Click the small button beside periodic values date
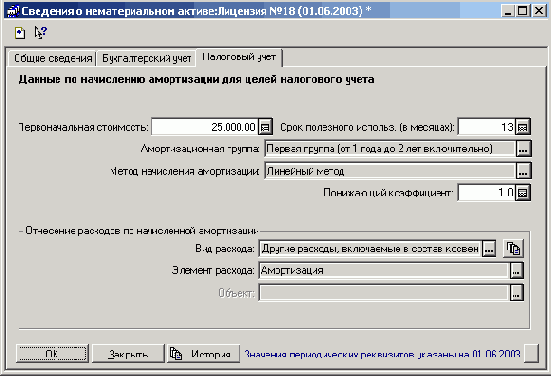The height and width of the screenshot is (376, 551). tap(531, 354)
